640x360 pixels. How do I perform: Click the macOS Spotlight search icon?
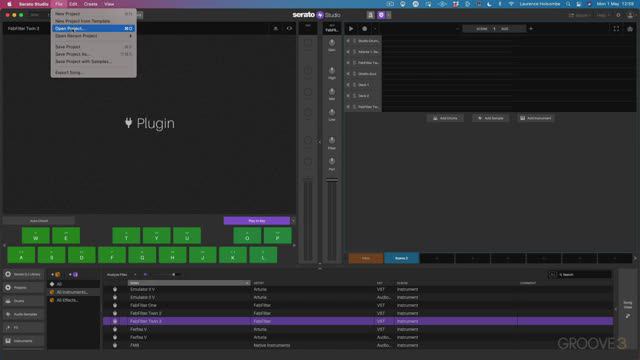[568, 4]
